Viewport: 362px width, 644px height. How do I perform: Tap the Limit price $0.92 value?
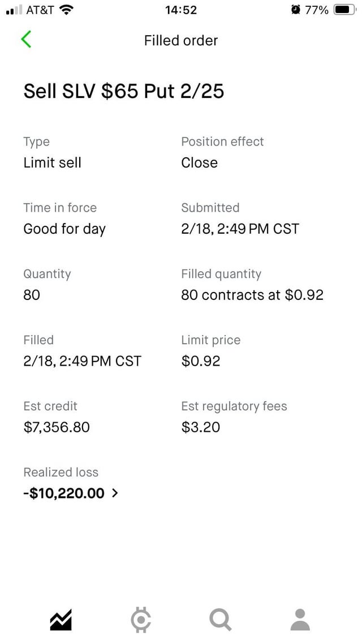point(201,360)
